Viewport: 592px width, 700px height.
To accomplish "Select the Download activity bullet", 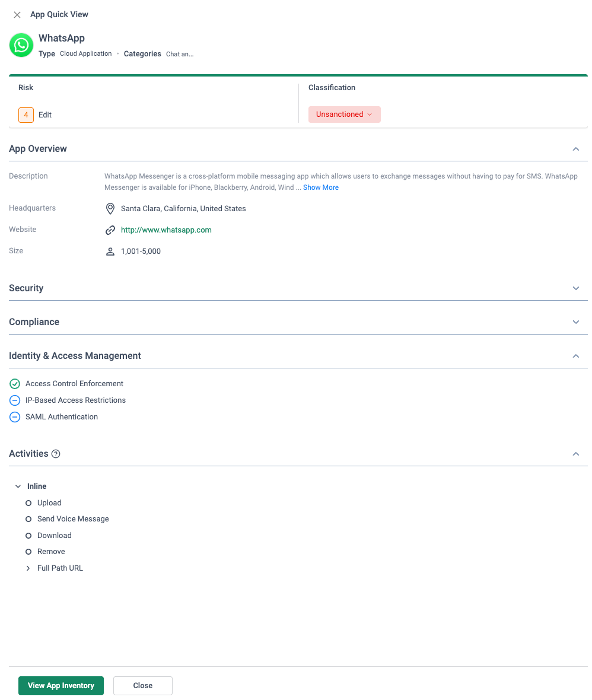I will pyautogui.click(x=28, y=536).
